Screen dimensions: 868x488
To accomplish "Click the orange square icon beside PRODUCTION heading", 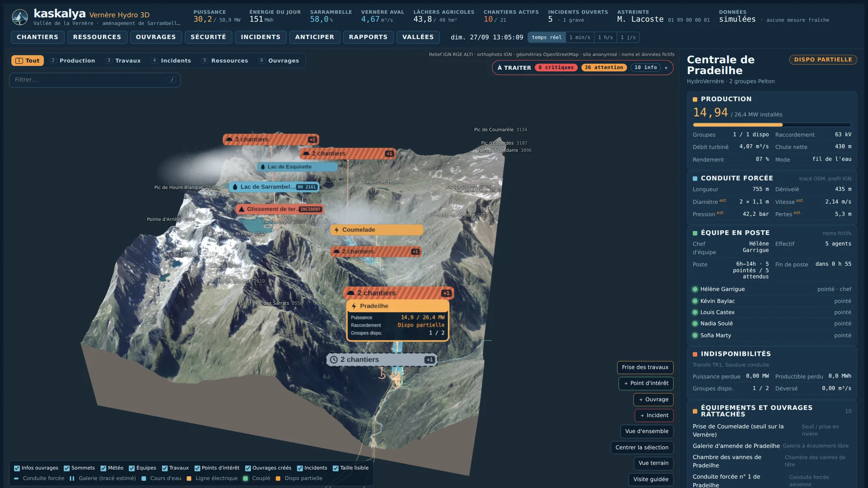I will click(x=695, y=99).
